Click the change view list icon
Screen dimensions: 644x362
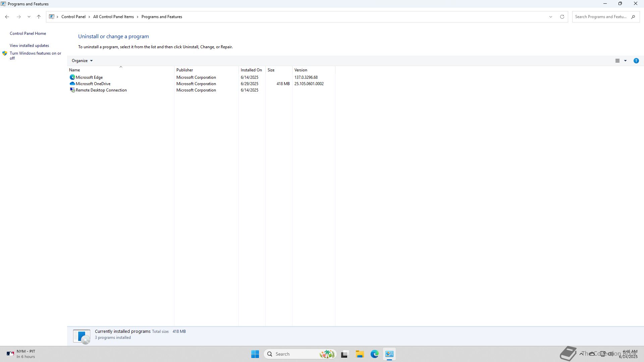pyautogui.click(x=617, y=61)
